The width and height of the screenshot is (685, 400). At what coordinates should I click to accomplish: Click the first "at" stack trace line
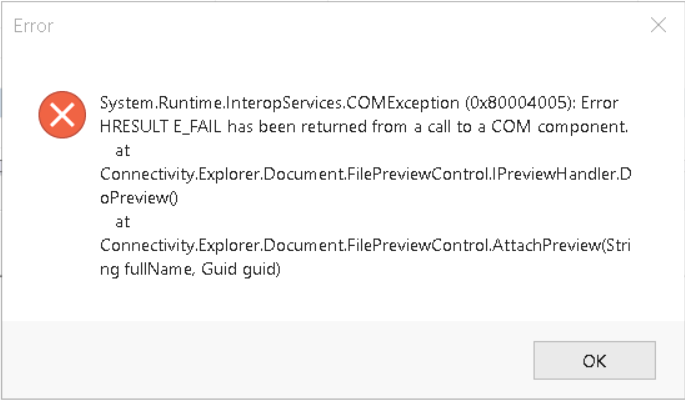pos(123,150)
